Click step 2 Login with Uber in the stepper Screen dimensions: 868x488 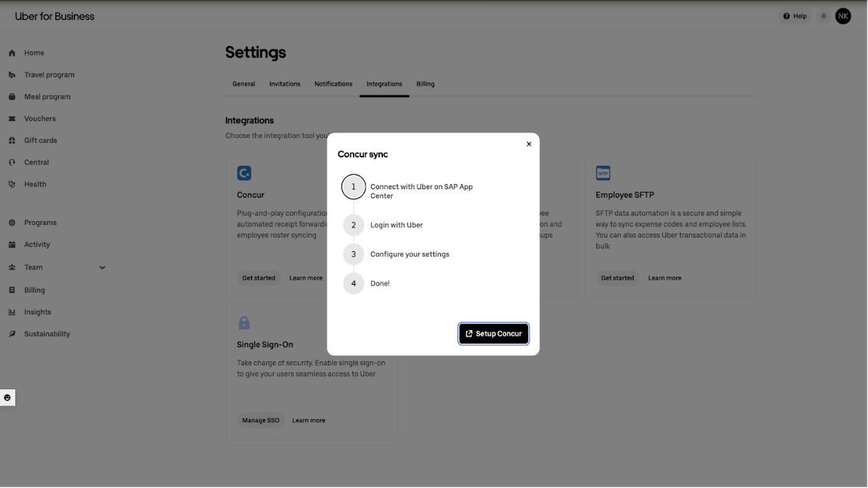354,225
